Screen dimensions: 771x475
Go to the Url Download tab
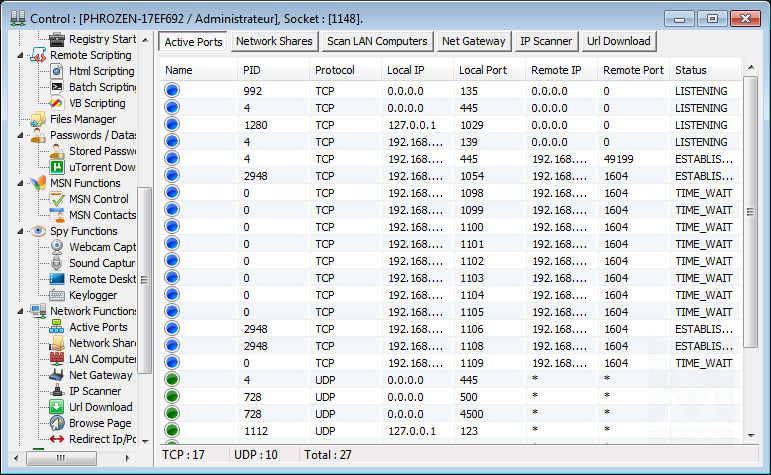click(618, 41)
